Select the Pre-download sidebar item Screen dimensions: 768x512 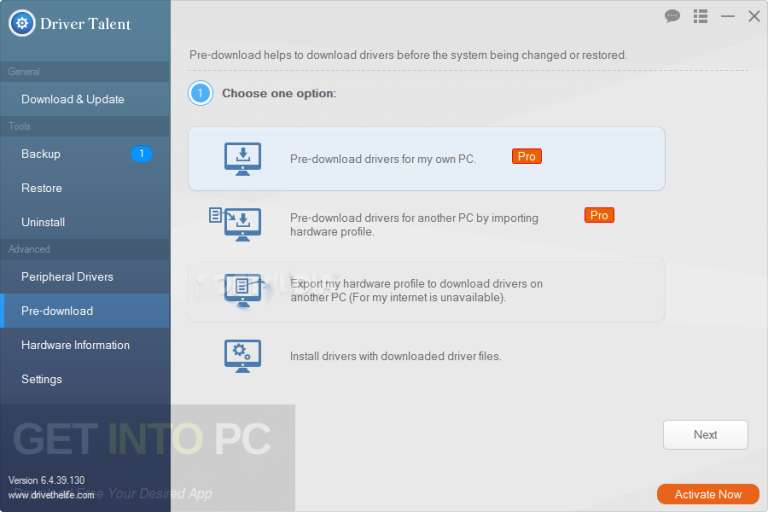(85, 311)
